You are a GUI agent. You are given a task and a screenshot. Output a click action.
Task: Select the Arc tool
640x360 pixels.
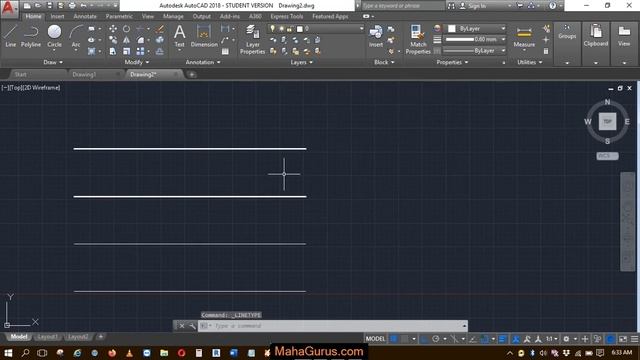(x=76, y=36)
